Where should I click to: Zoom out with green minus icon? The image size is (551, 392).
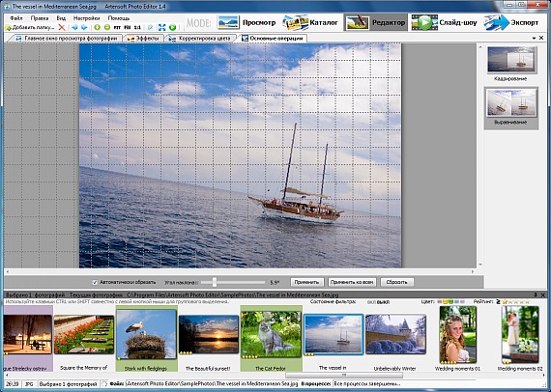107,27
